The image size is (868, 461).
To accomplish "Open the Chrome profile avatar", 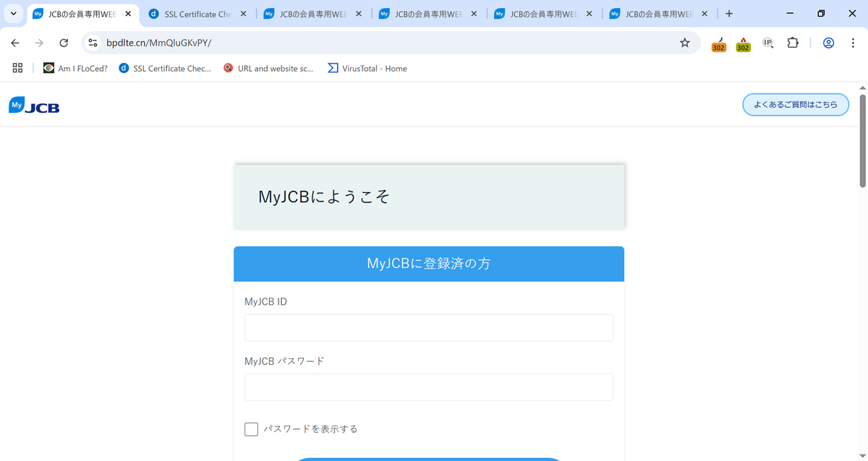I will point(829,43).
